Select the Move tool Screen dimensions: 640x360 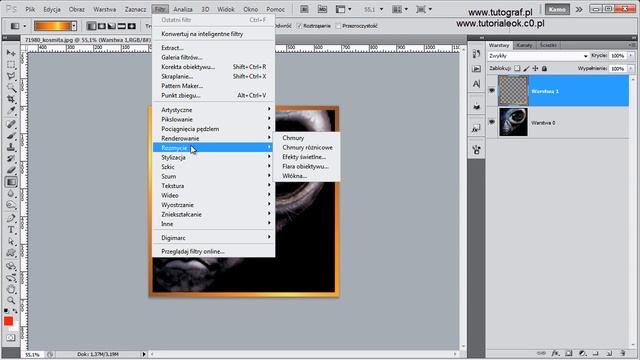point(11,53)
